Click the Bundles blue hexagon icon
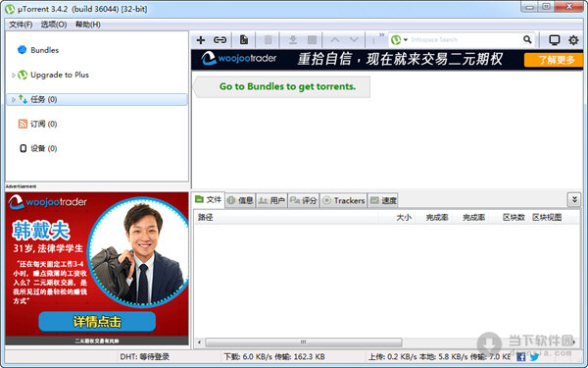The image size is (588, 368). (x=23, y=50)
